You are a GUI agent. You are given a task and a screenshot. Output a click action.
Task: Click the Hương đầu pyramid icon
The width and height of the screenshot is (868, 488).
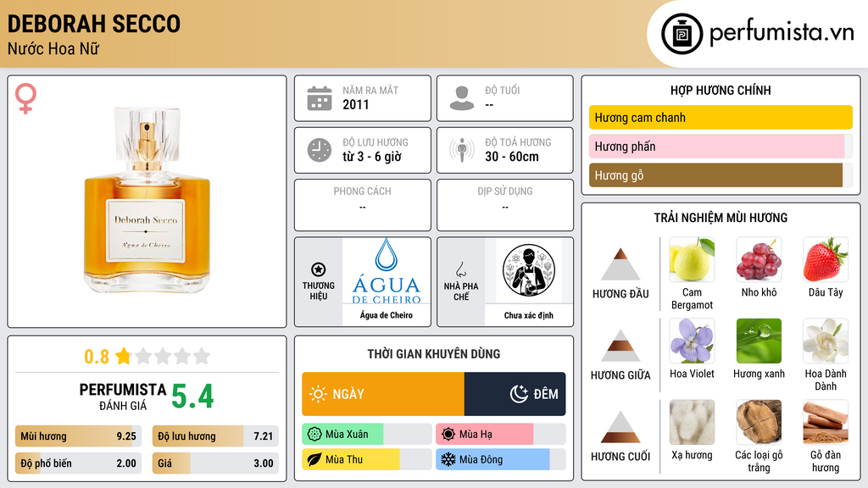click(x=620, y=264)
